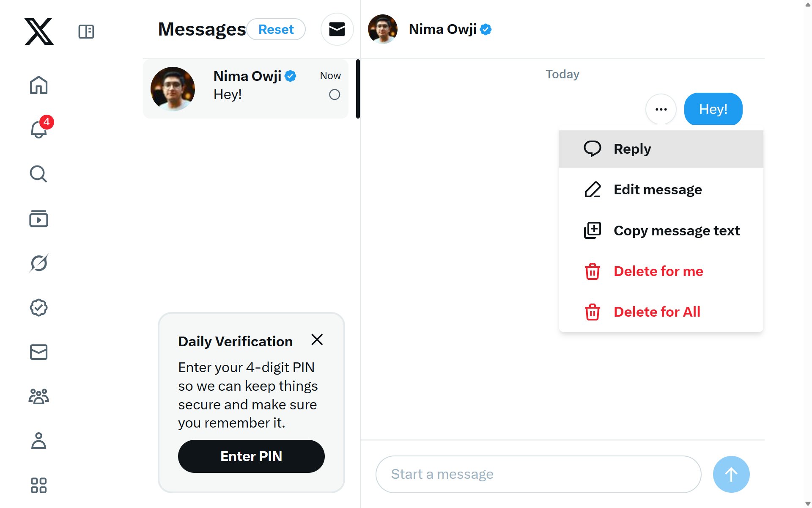
Task: Go to the Home feed
Action: (38, 85)
